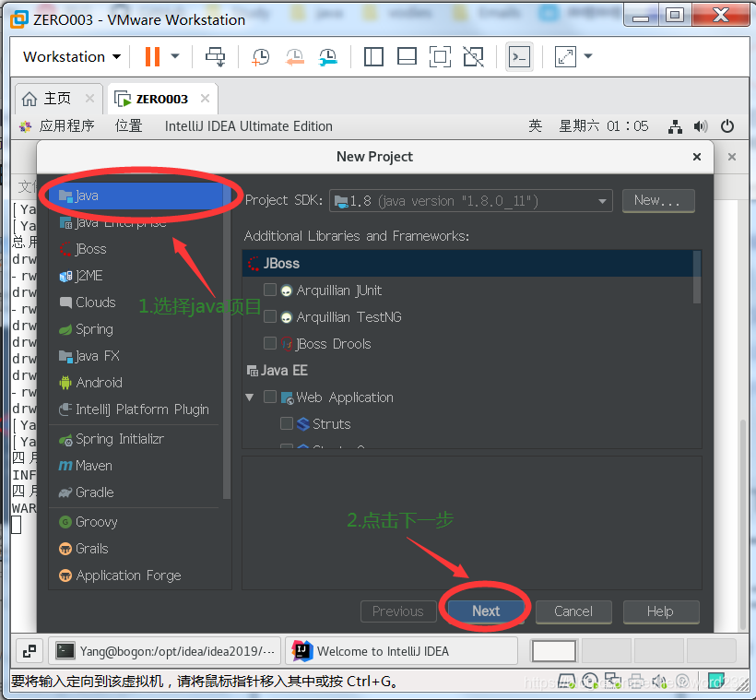
Task: Send Ctrl+Alt+Del to the VM
Action: point(215,56)
